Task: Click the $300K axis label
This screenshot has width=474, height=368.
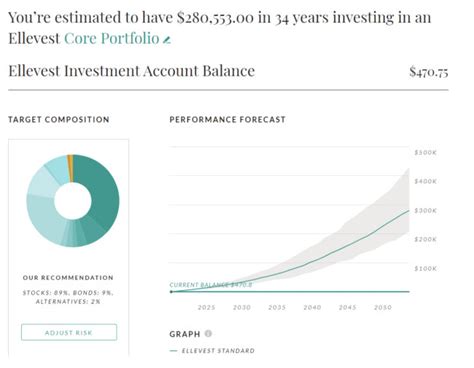Action: point(425,211)
